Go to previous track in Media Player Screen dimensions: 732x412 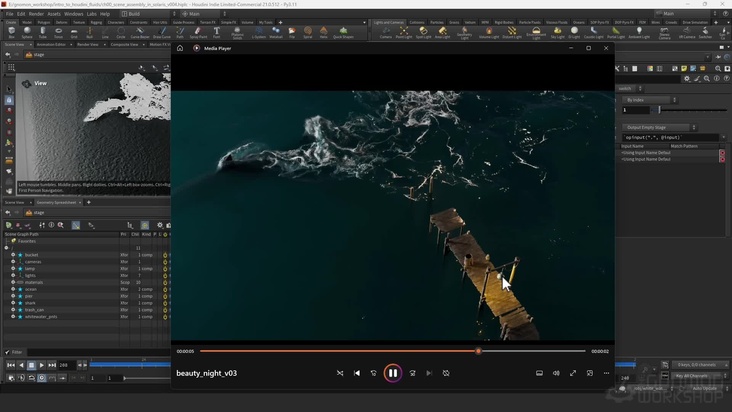coord(357,373)
